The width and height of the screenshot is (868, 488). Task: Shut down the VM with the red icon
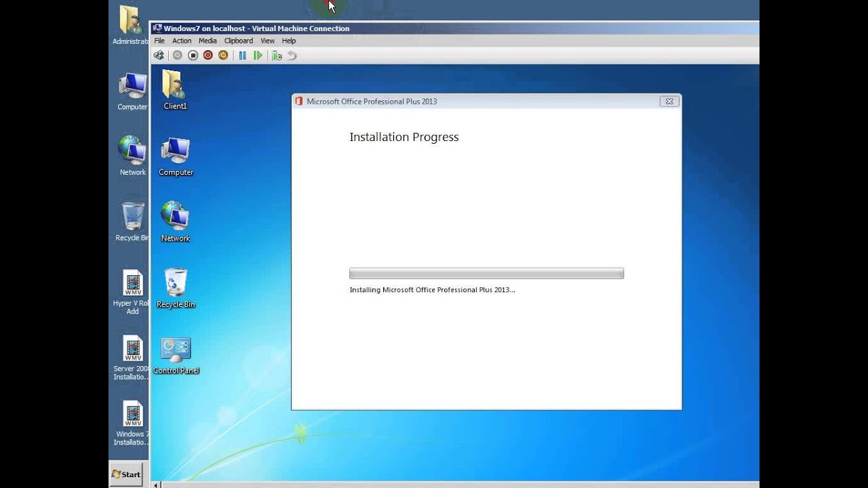point(208,56)
